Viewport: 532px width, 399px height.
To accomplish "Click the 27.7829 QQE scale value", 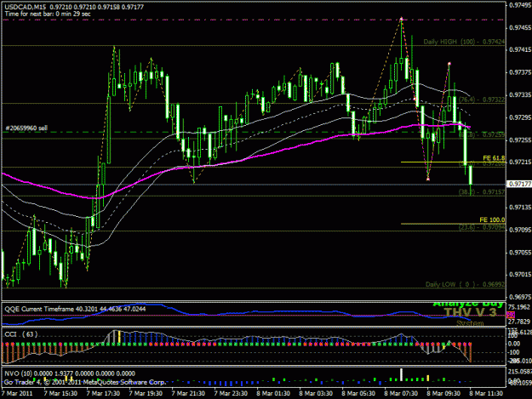I will (519, 322).
